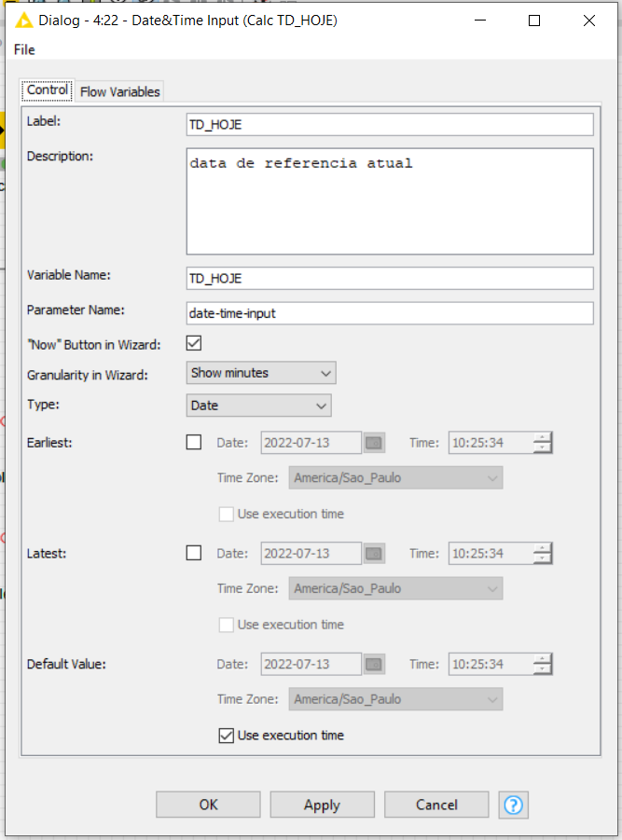Screen dimensions: 622x840
Task: Open the Default Value Time Zone dropdown
Action: pyautogui.click(x=395, y=699)
